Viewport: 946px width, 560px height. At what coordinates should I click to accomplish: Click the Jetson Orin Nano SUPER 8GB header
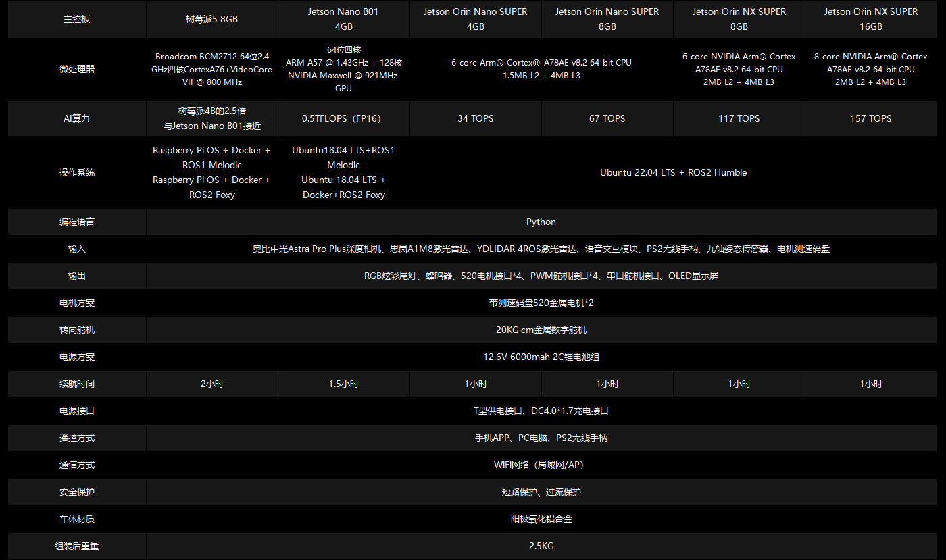607,19
